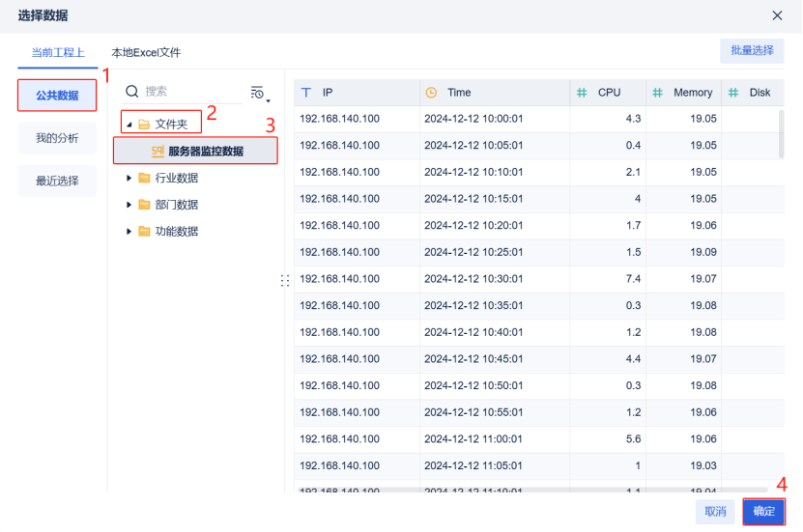
Task: Click the 取消 cancel button
Action: tap(714, 511)
